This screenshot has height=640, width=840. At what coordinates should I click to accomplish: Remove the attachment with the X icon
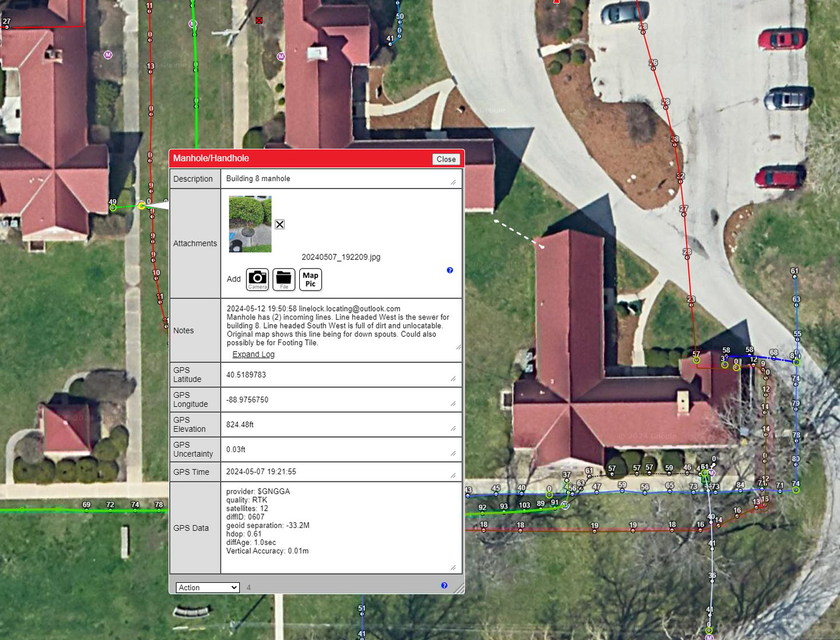(x=280, y=225)
